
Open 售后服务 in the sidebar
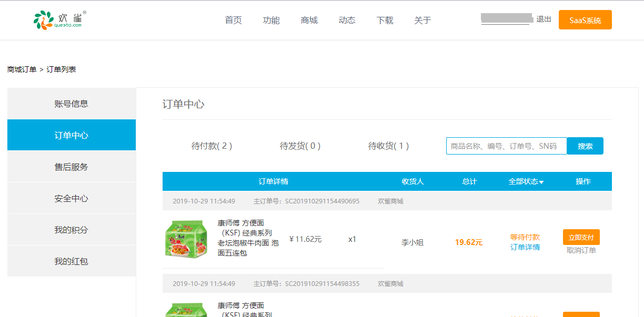click(x=72, y=167)
